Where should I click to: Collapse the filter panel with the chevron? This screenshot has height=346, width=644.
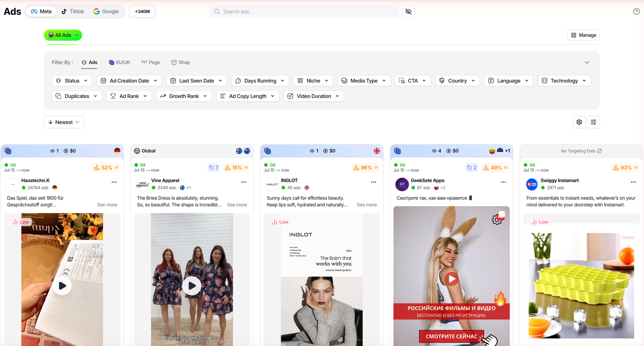coord(587,62)
